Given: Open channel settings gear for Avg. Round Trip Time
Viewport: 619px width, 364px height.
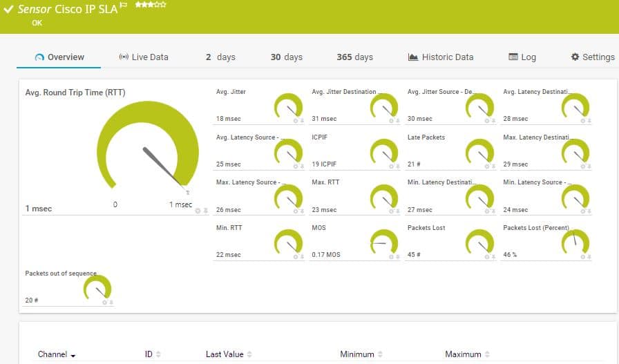Looking at the screenshot, I should point(198,210).
